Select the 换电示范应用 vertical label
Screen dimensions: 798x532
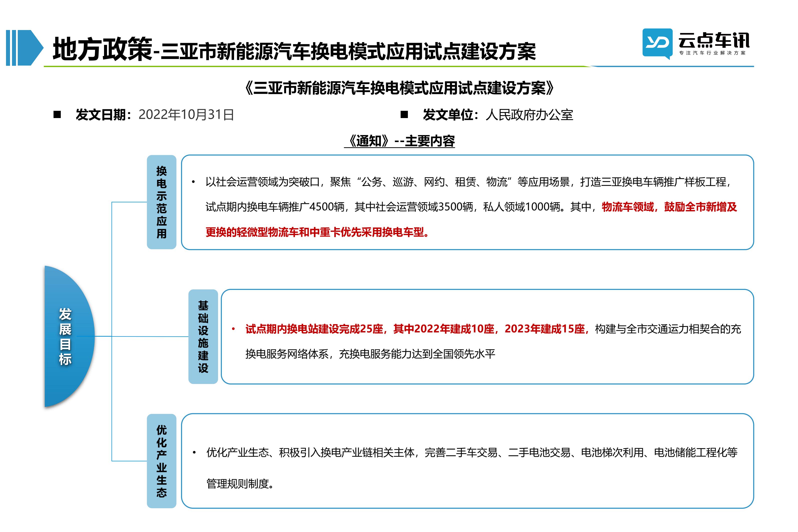click(162, 202)
